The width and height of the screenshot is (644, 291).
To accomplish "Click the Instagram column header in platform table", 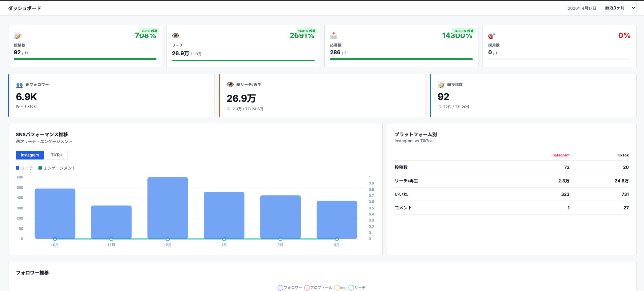I will click(x=560, y=155).
